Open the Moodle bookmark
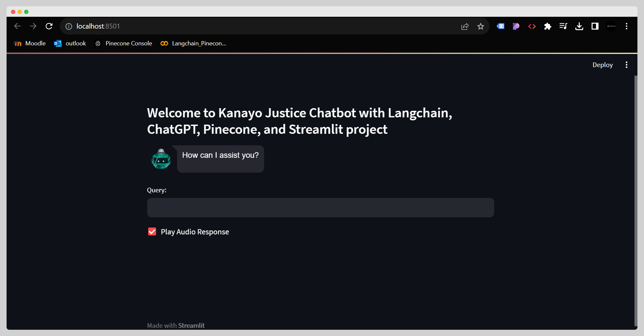The image size is (644, 336). (29, 43)
